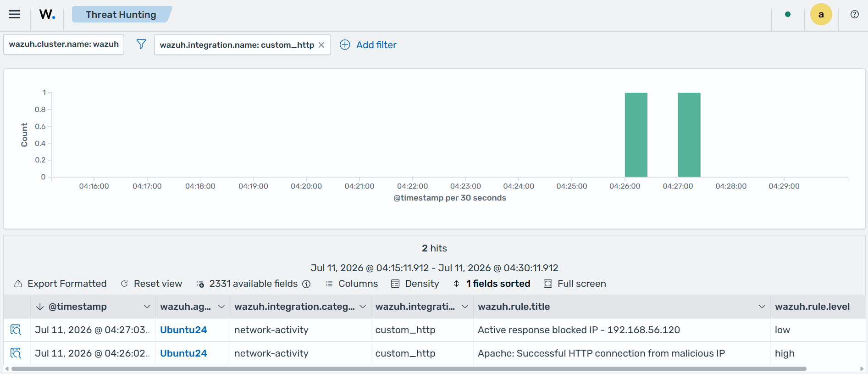Open the Threat Hunting breadcrumb
868x374 pixels.
[121, 15]
